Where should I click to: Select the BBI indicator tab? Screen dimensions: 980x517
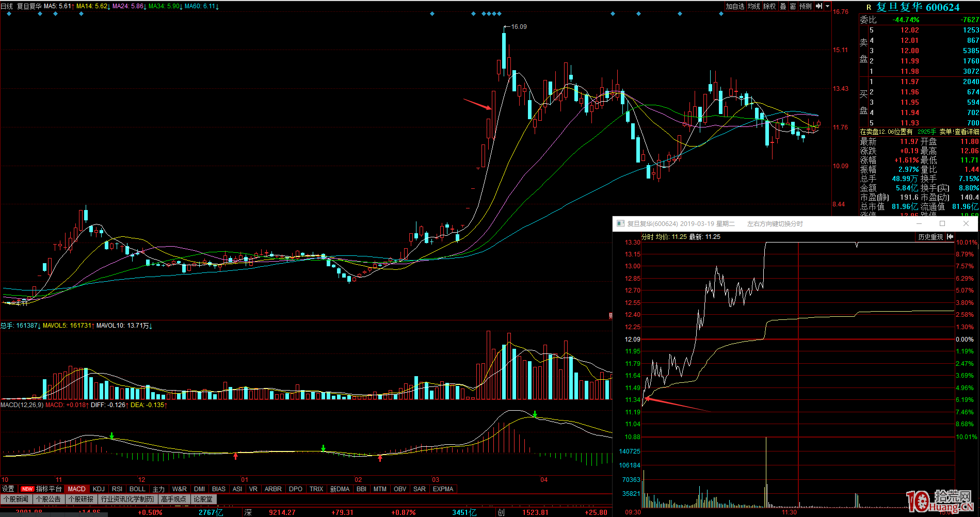362,489
